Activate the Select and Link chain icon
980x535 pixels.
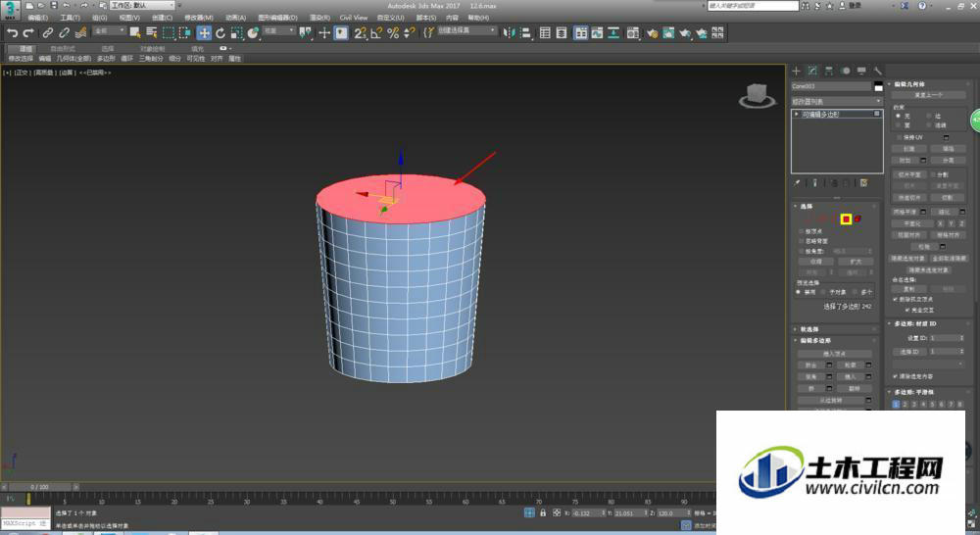pyautogui.click(x=47, y=33)
